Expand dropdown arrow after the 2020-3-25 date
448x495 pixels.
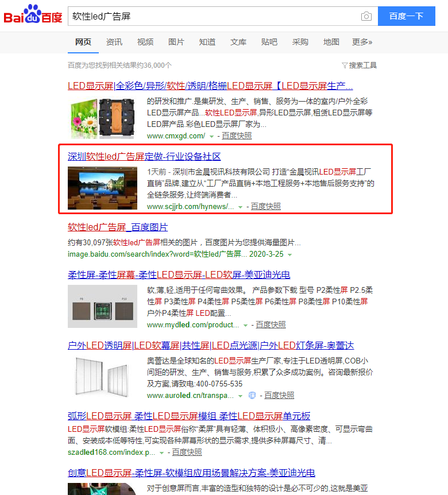290,254
